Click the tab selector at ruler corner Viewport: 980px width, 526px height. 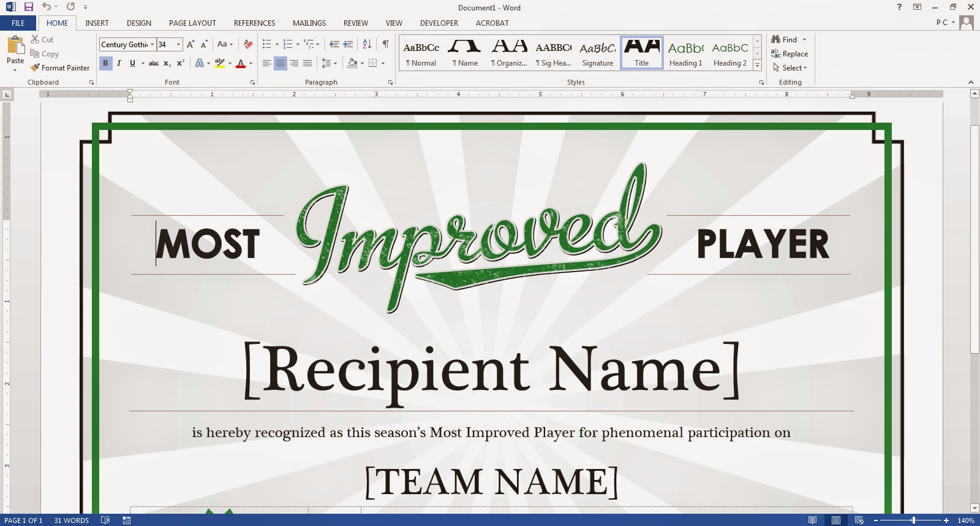click(7, 94)
